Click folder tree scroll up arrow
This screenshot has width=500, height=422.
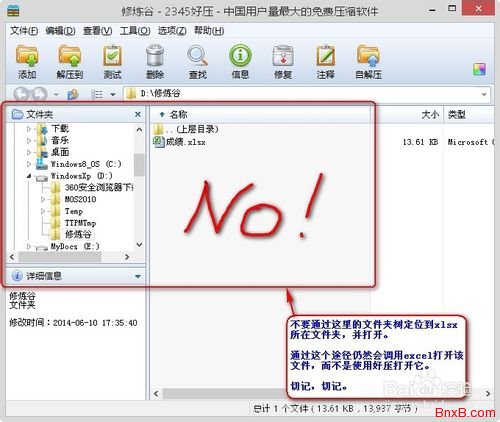click(x=139, y=129)
